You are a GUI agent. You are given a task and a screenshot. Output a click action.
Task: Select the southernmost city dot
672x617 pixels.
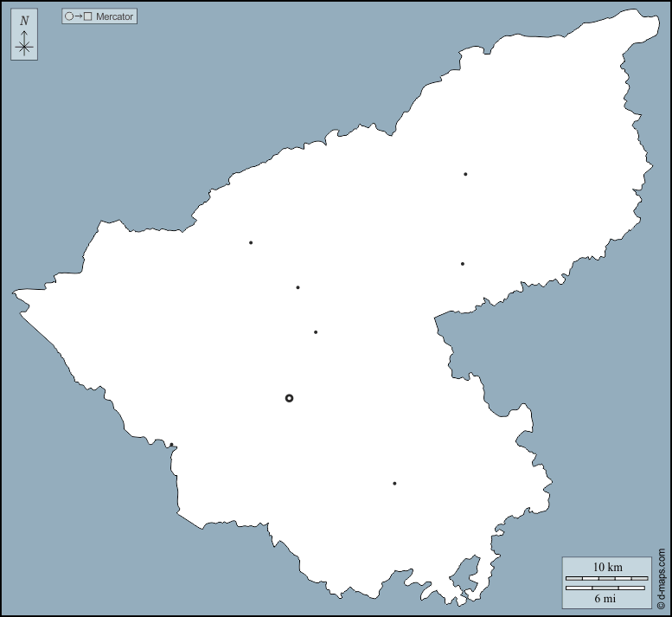click(x=394, y=484)
